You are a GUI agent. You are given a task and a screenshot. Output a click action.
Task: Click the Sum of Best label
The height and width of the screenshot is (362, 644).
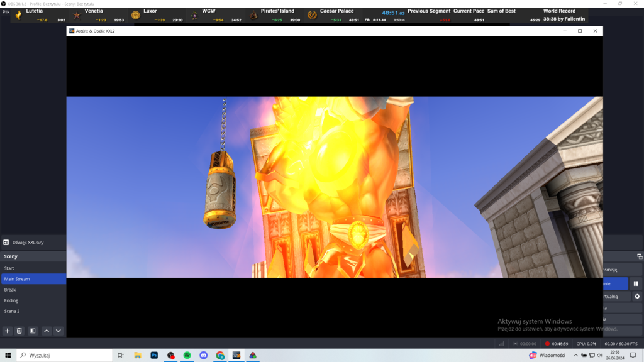click(x=501, y=11)
